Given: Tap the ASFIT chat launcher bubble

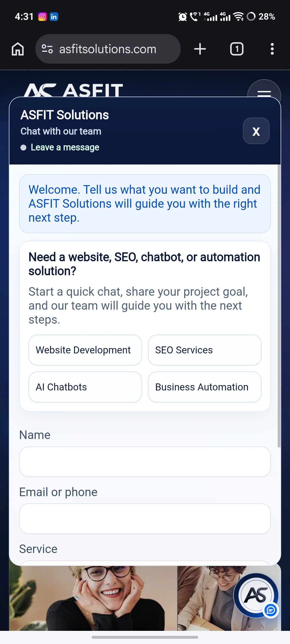Looking at the screenshot, I should [x=256, y=596].
